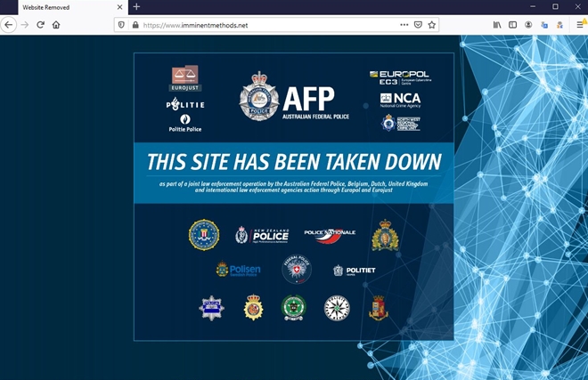Select the Website Removed tab

(72, 7)
